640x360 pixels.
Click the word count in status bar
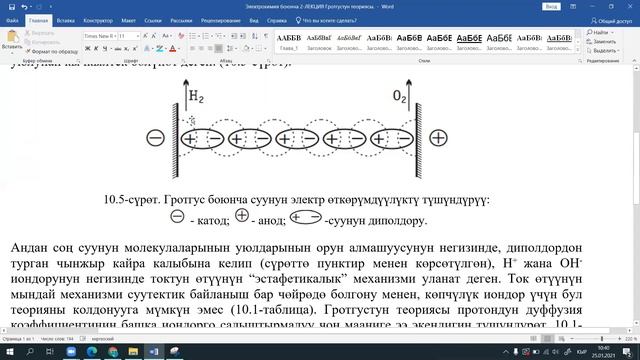pos(57,339)
